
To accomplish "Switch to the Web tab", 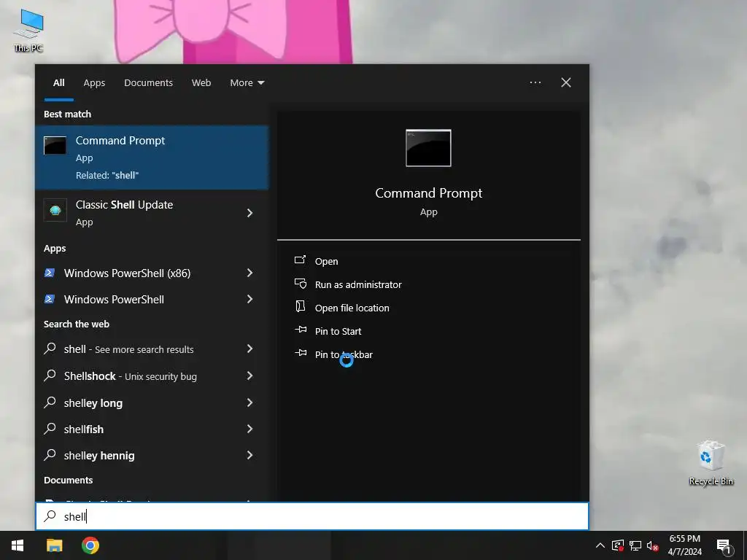I will point(201,83).
